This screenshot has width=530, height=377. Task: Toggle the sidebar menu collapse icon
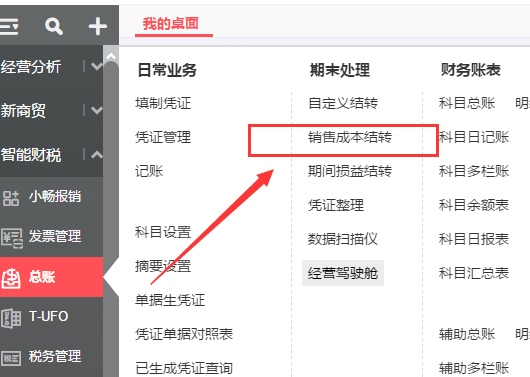tap(9, 26)
